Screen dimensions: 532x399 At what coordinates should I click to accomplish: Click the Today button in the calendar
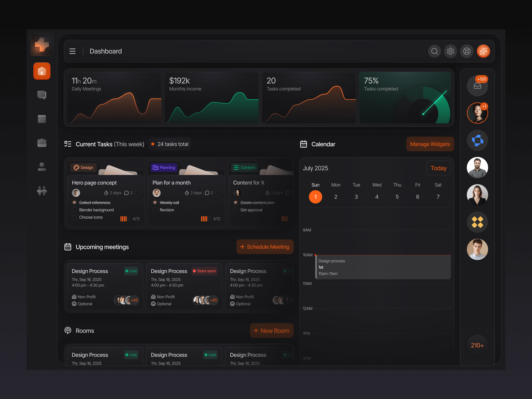pyautogui.click(x=438, y=168)
